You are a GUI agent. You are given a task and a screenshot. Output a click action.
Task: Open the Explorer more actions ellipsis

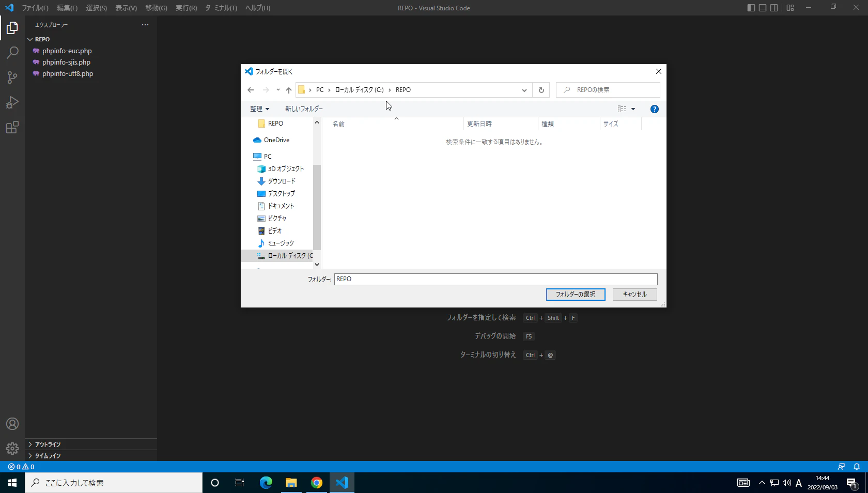coord(145,25)
